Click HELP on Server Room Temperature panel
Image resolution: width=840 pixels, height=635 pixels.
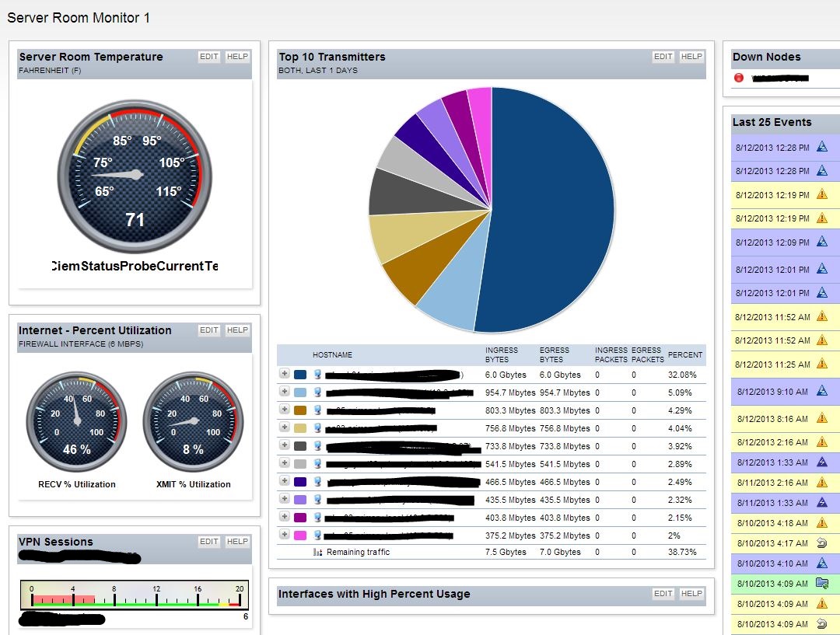coord(237,57)
